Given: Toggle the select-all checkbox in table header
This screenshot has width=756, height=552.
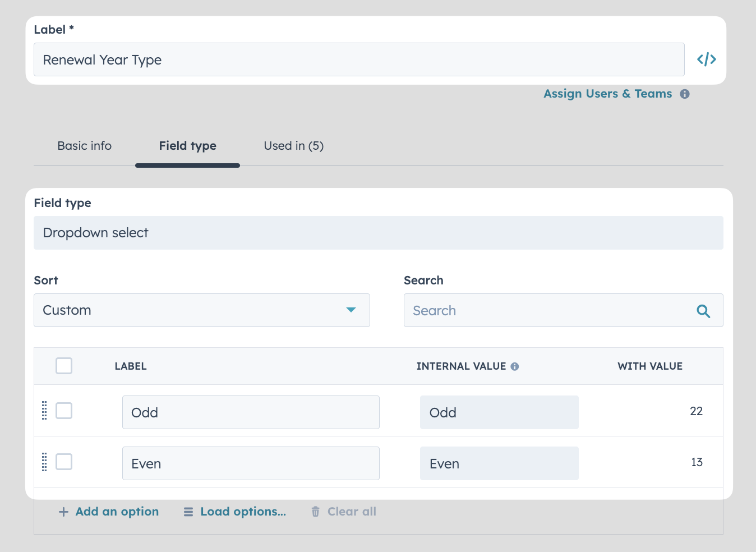Looking at the screenshot, I should point(64,366).
